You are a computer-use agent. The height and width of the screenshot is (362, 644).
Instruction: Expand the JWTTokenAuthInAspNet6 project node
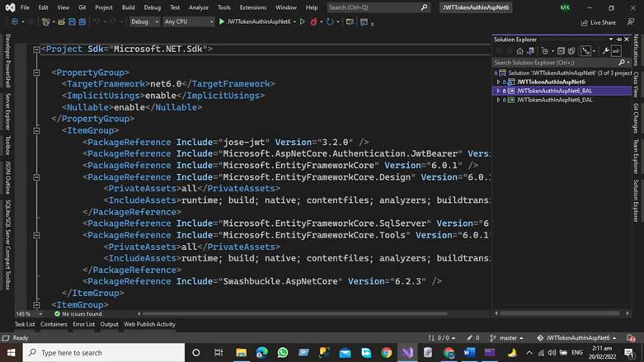pyautogui.click(x=498, y=82)
